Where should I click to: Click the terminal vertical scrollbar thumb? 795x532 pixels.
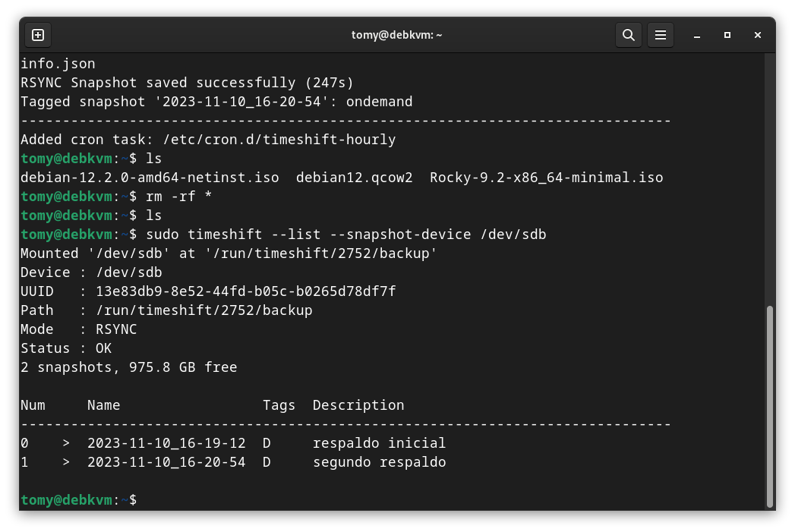click(770, 405)
